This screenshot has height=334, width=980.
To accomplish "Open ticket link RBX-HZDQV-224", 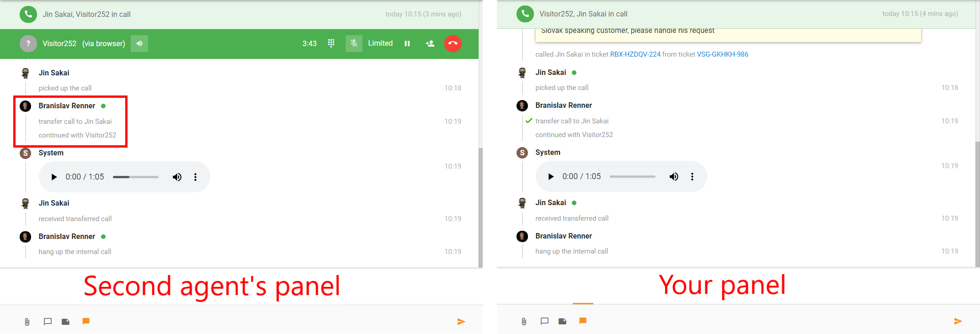I will click(635, 54).
